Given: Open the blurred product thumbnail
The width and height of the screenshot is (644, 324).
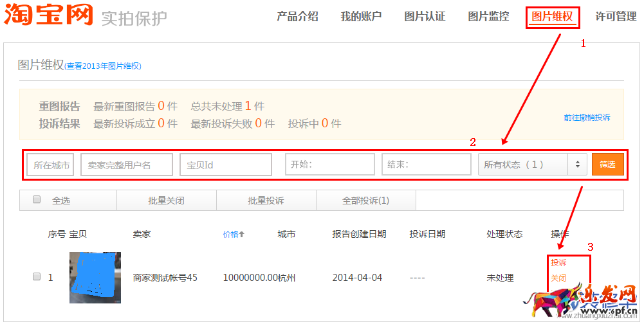Looking at the screenshot, I should [x=95, y=278].
